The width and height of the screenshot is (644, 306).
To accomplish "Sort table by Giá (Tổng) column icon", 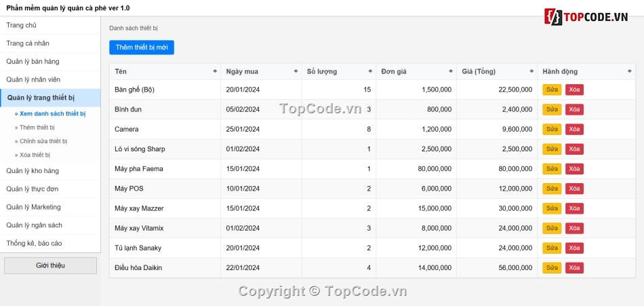I will point(531,71).
